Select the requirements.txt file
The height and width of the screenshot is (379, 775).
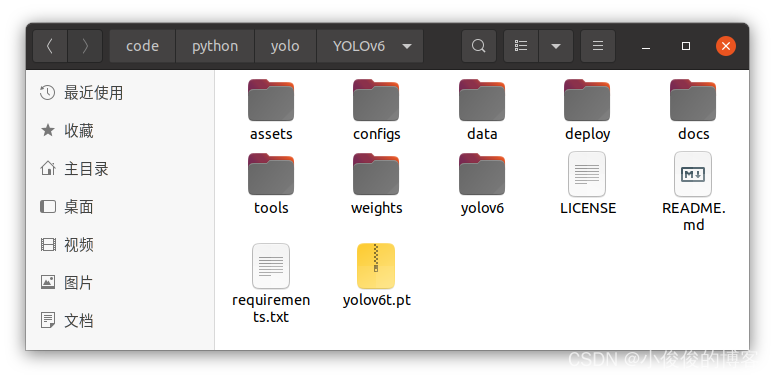point(271,283)
